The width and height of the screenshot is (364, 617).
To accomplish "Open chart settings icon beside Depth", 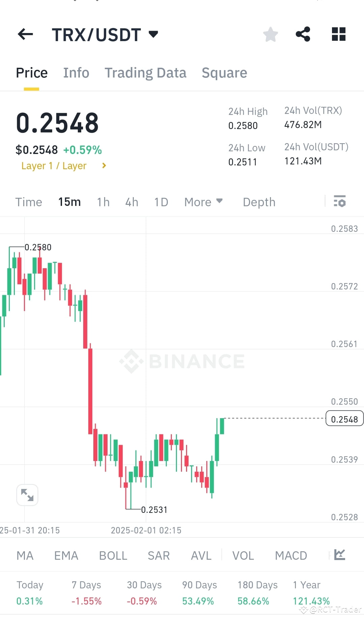I will 340,202.
